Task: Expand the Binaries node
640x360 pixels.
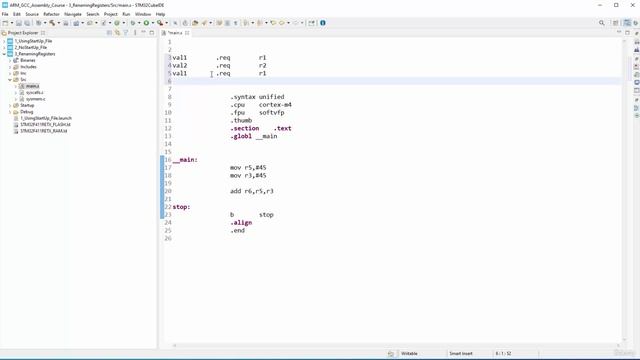Action: click(x=10, y=60)
